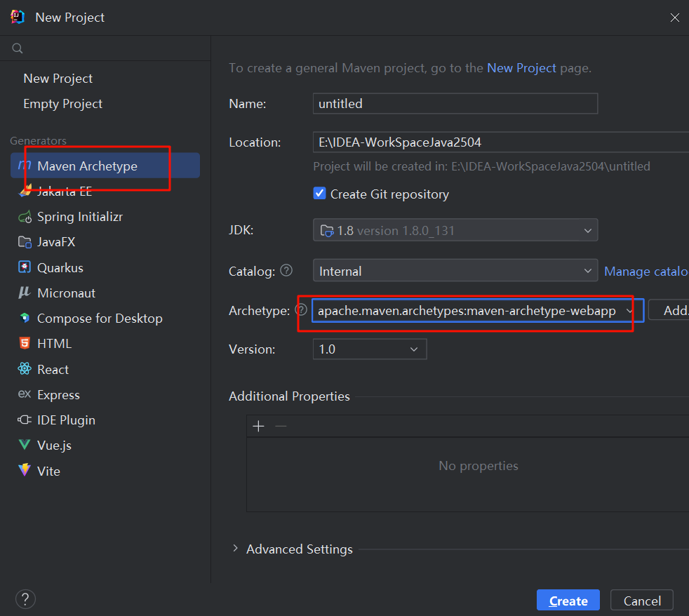689x616 pixels.
Task: Open the Version 1.0 dropdown
Action: pos(370,349)
